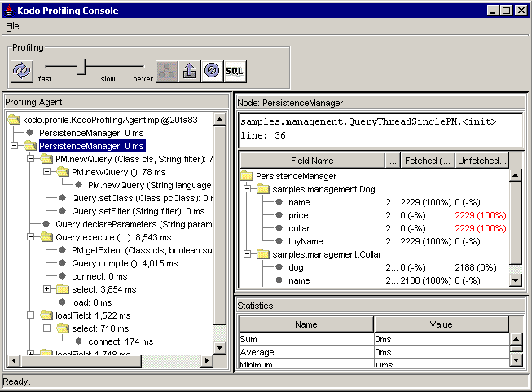Click the SQL toolbar button

coord(235,70)
